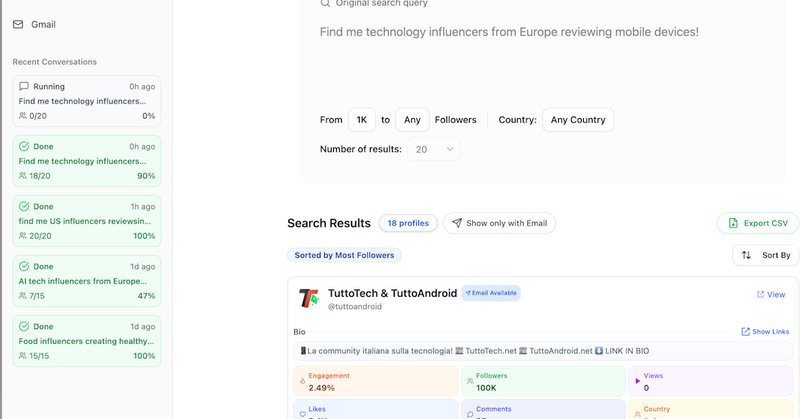Open the Any Country selector
The height and width of the screenshot is (419, 800).
[578, 120]
